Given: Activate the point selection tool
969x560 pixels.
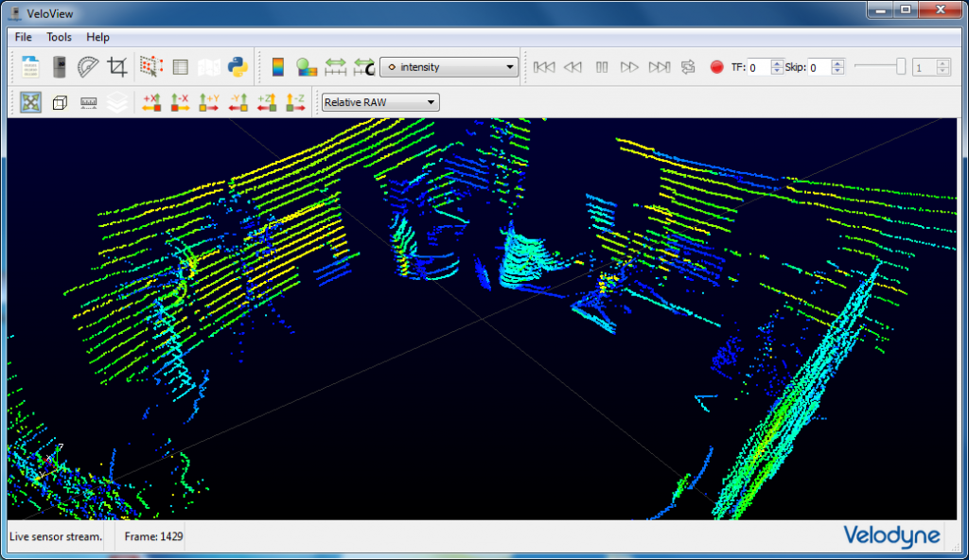Looking at the screenshot, I should 150,66.
